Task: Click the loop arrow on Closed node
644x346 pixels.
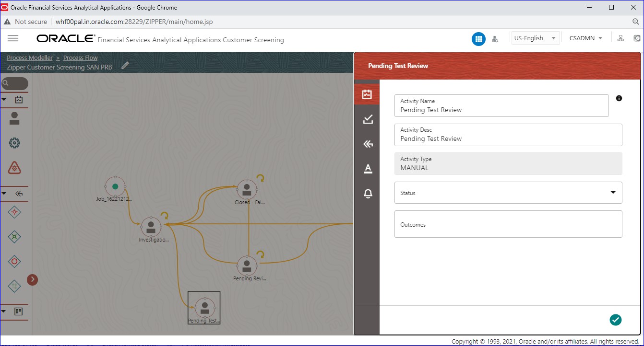Action: pos(260,178)
